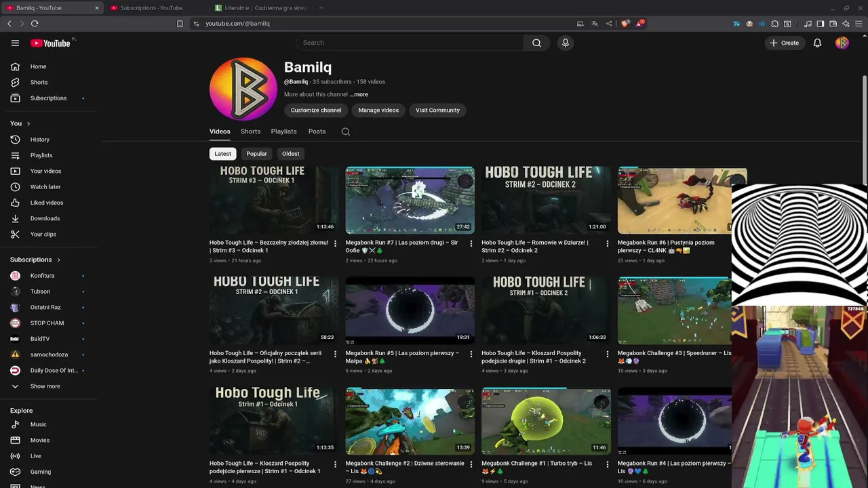This screenshot has height=488, width=868.
Task: Open the browser main menu
Action: [x=859, y=24]
